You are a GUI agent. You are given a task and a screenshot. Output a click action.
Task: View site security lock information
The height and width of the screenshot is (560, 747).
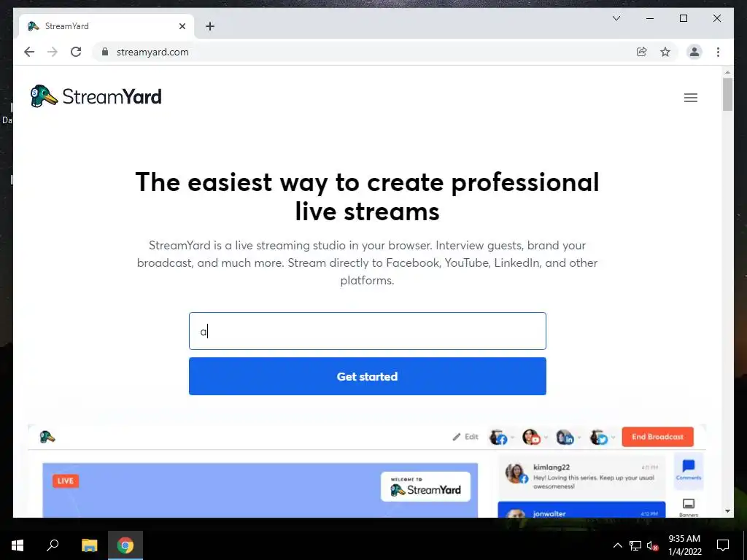[105, 52]
